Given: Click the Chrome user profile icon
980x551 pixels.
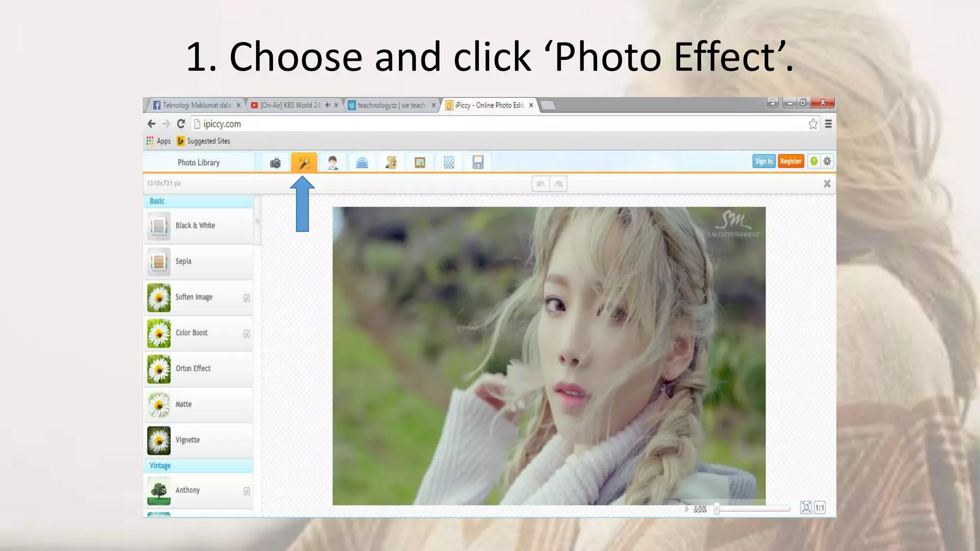Looking at the screenshot, I should click(x=772, y=102).
